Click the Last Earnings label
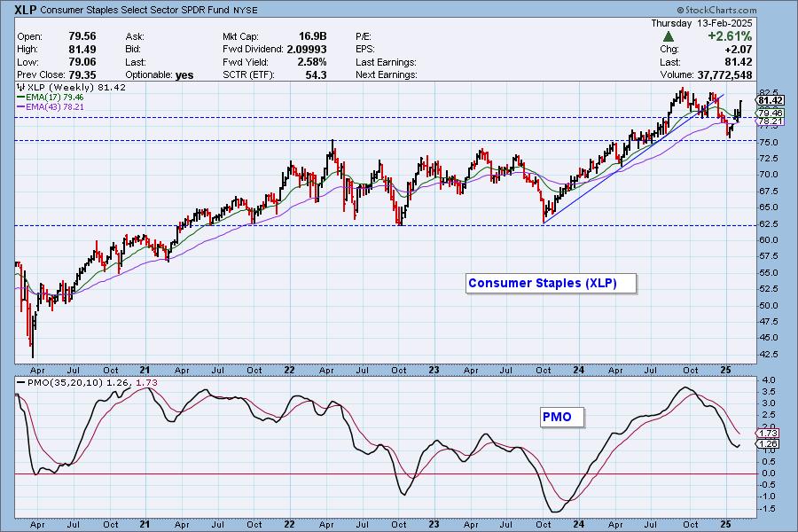Image resolution: width=798 pixels, height=532 pixels. pos(386,62)
